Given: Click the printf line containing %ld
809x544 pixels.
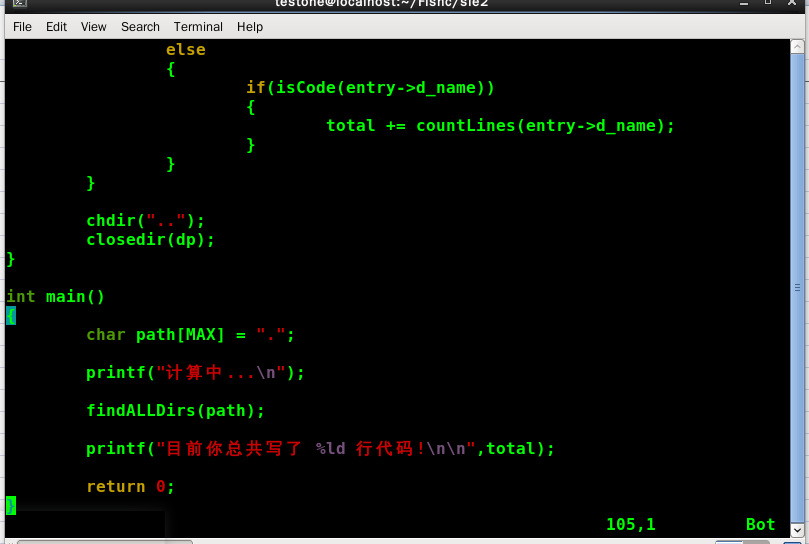Looking at the screenshot, I should 320,449.
